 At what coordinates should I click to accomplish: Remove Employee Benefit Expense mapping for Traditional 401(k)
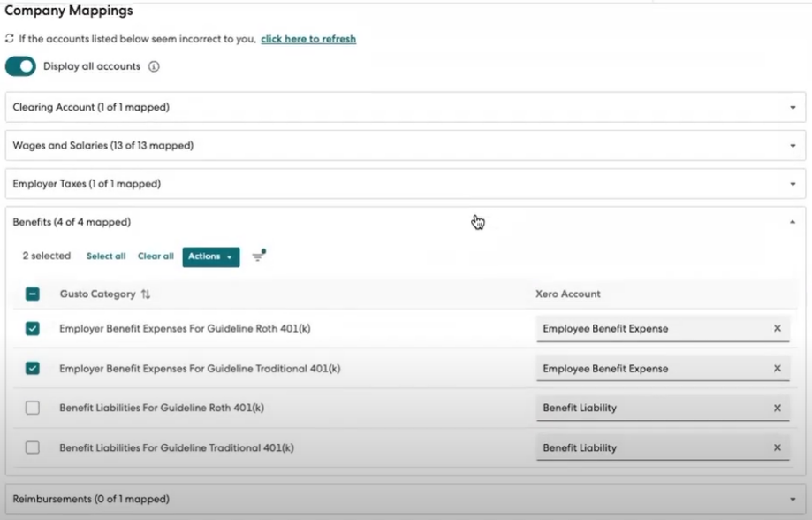click(777, 368)
